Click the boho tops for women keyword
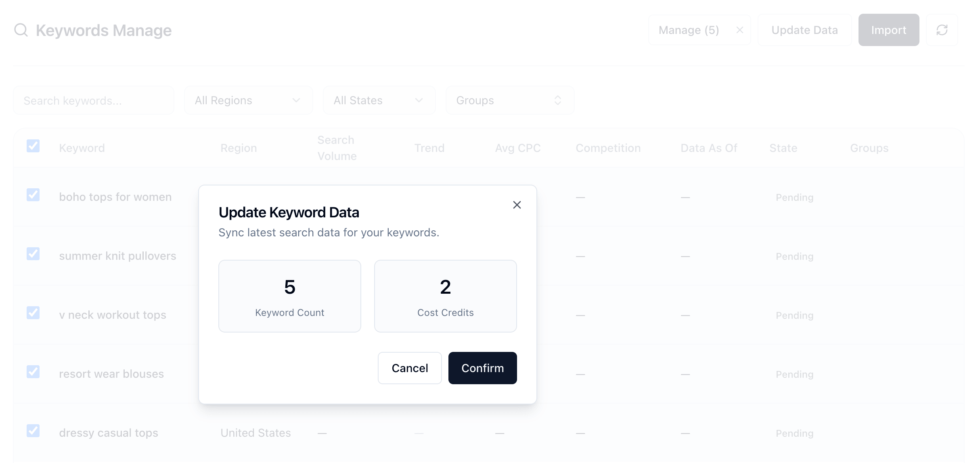980x463 pixels. coord(115,197)
